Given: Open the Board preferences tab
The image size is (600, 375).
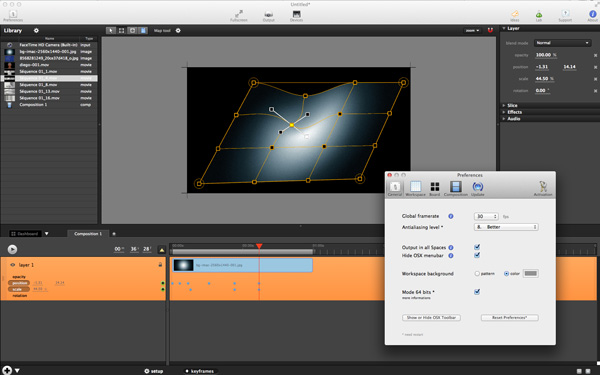Looking at the screenshot, I should tap(435, 188).
